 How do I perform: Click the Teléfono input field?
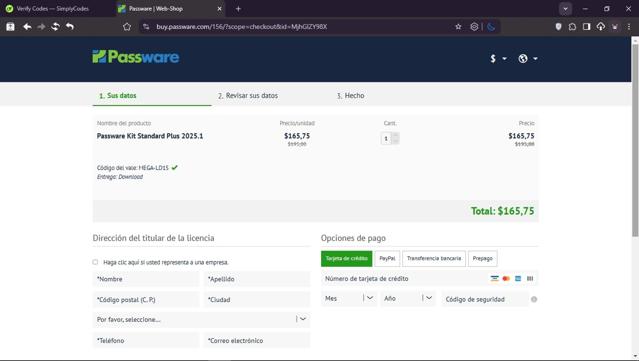click(146, 341)
